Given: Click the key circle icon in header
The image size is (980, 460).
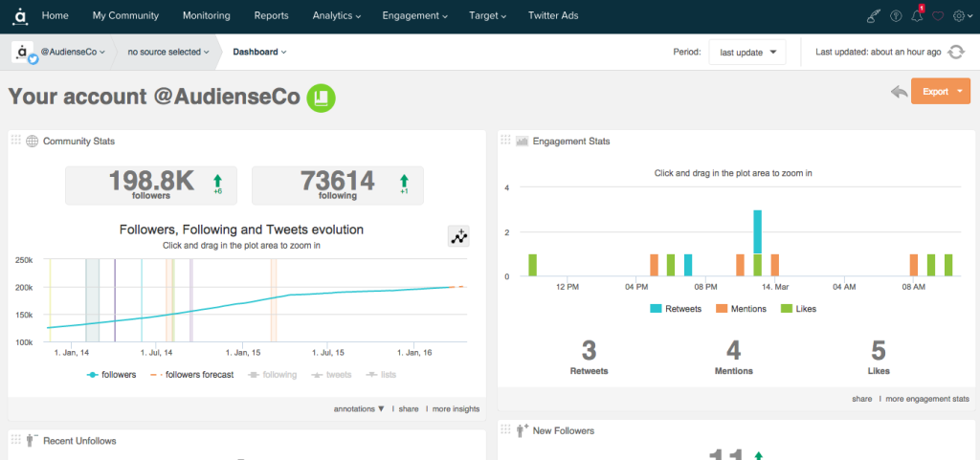Looking at the screenshot, I should pos(896,17).
